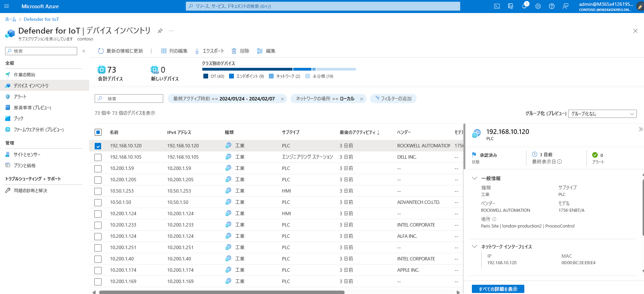
Task: Open notifications bell icon
Action: pyautogui.click(x=524, y=6)
